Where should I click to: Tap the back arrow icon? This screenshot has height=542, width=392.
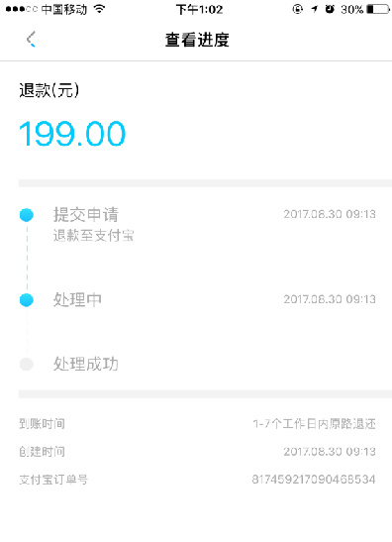click(31, 39)
